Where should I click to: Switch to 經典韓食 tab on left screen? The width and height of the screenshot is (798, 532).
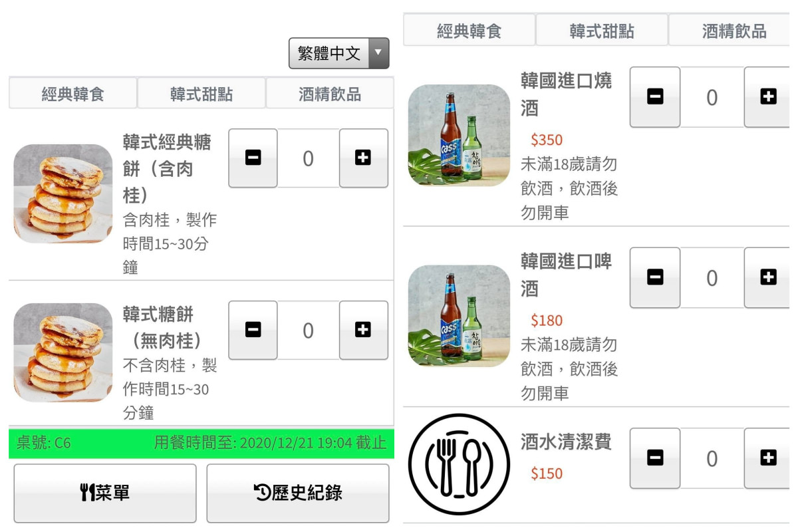(73, 93)
